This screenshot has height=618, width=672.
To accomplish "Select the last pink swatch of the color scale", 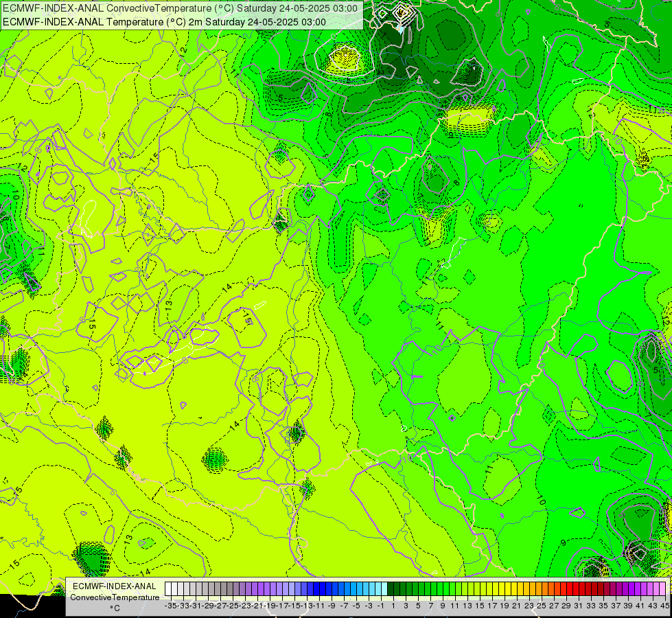I will (662, 589).
